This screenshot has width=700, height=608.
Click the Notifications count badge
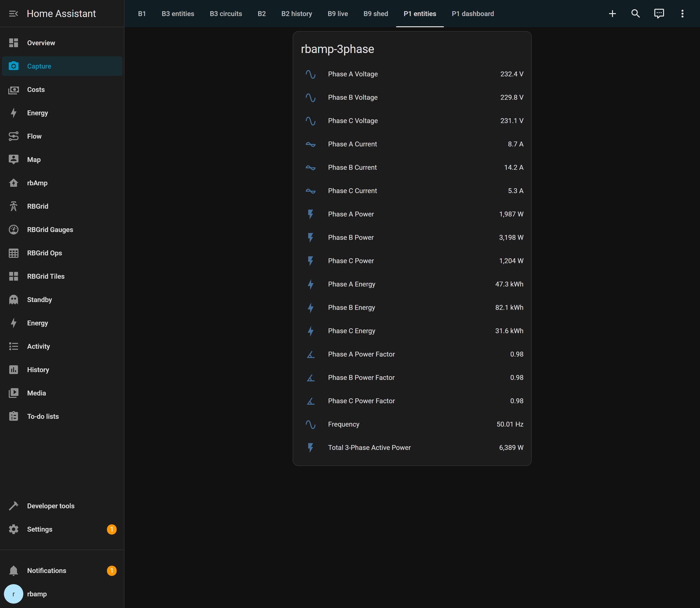pos(112,570)
